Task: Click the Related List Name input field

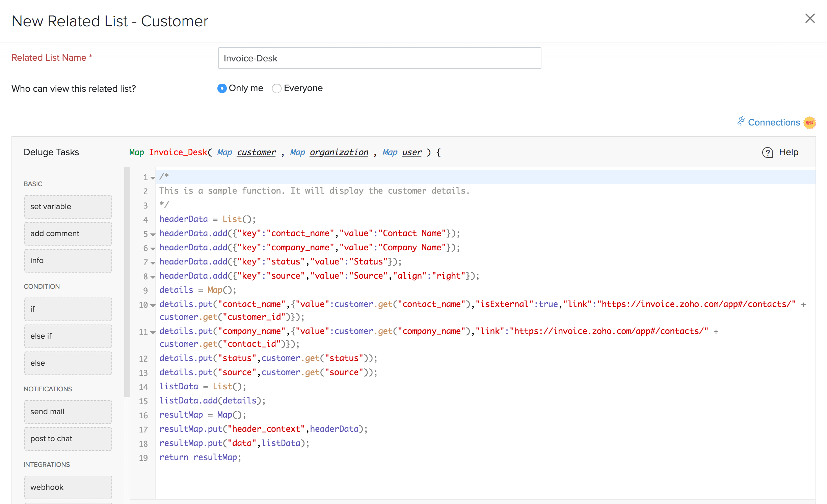Action: pyautogui.click(x=379, y=58)
